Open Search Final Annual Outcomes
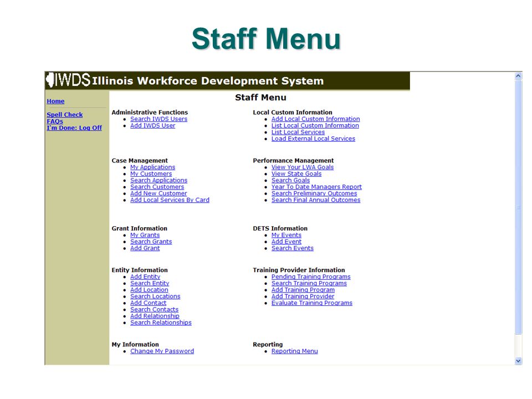 (316, 200)
